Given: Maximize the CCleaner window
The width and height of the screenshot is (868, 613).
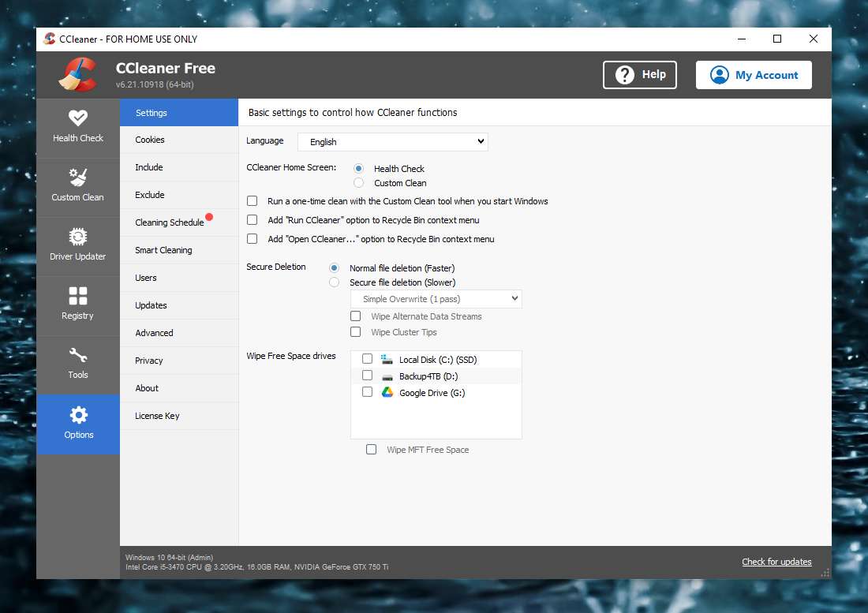Looking at the screenshot, I should coord(777,39).
